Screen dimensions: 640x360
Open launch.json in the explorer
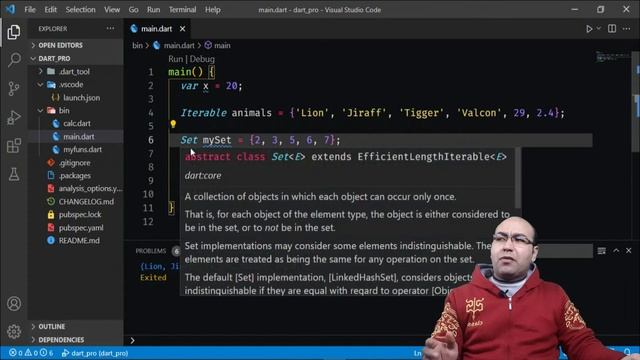pos(81,98)
